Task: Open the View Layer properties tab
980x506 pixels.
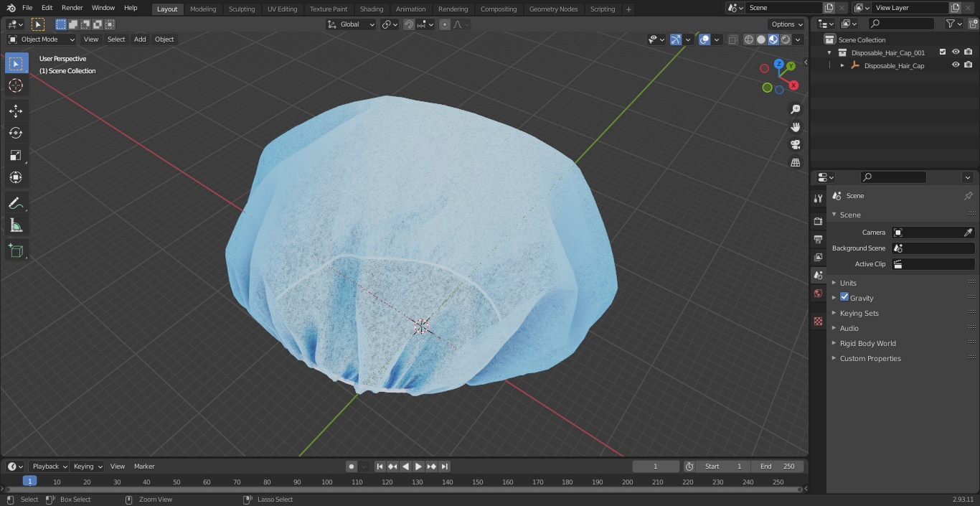Action: (x=818, y=257)
